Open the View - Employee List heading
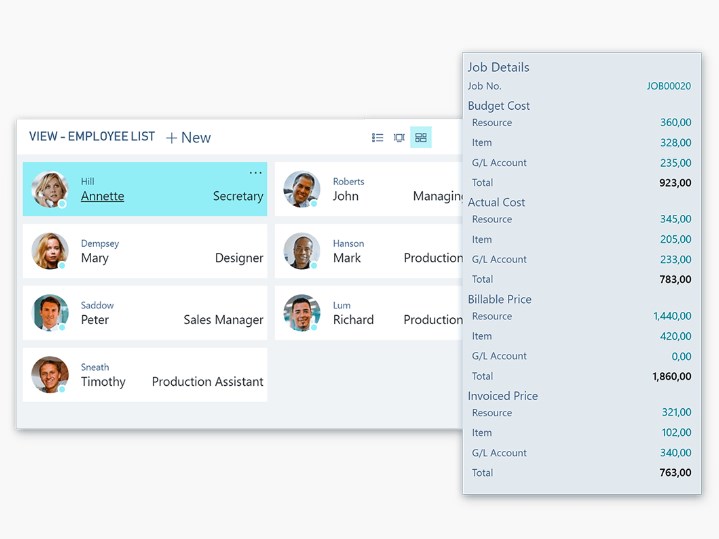 coord(92,137)
